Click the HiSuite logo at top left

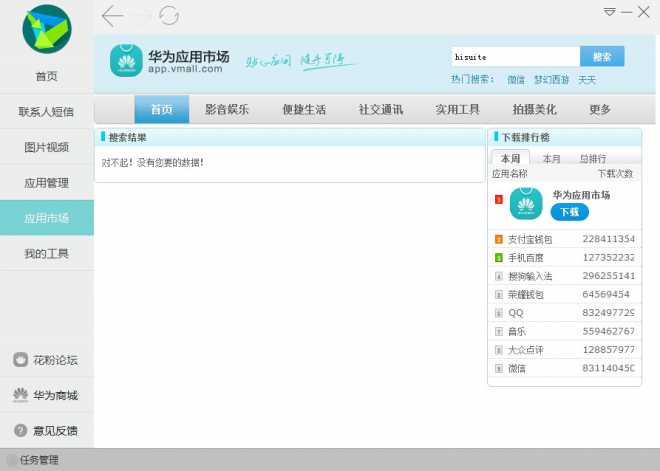47,29
